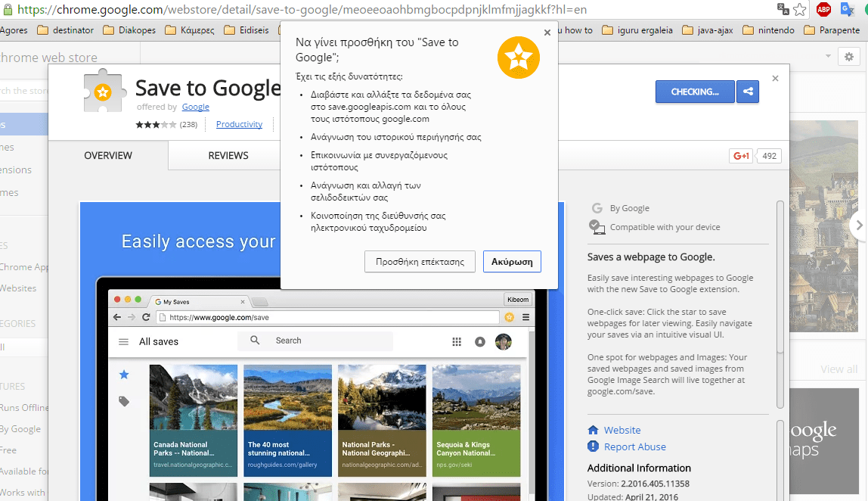Select the OVERVIEW tab
Screen dimensions: 868x501
108,155
